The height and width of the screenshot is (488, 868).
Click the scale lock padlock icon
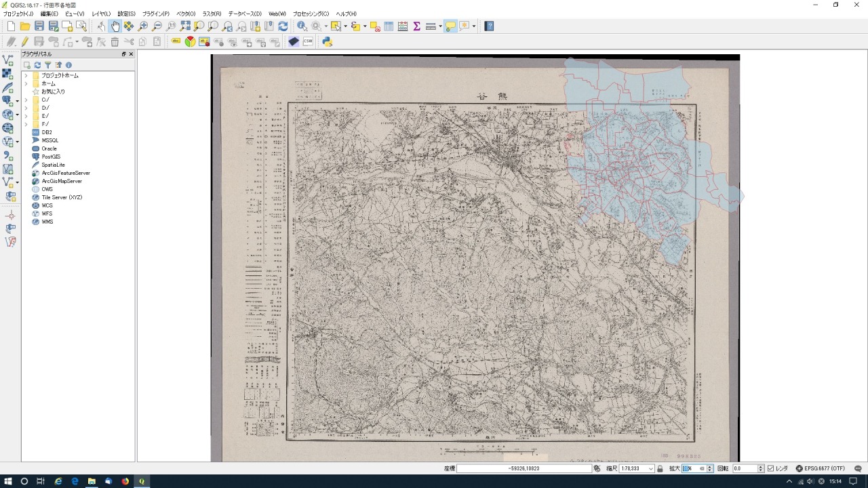click(x=660, y=468)
